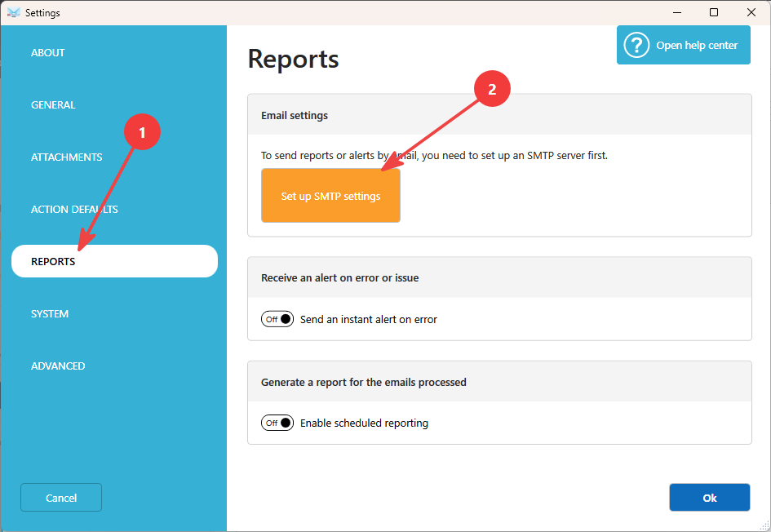The height and width of the screenshot is (532, 771).
Task: Open the ABOUT settings section
Action: coord(47,52)
